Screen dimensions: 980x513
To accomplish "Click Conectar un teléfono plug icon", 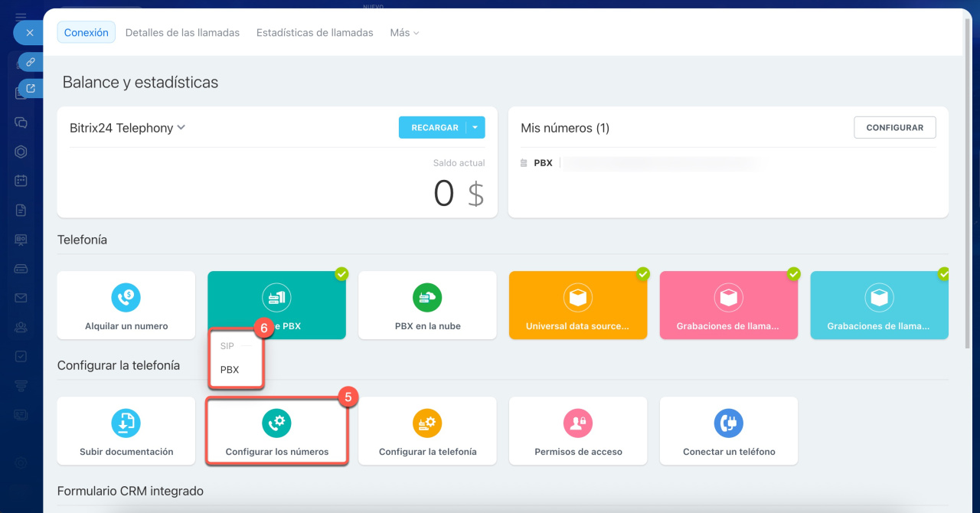I will (728, 423).
